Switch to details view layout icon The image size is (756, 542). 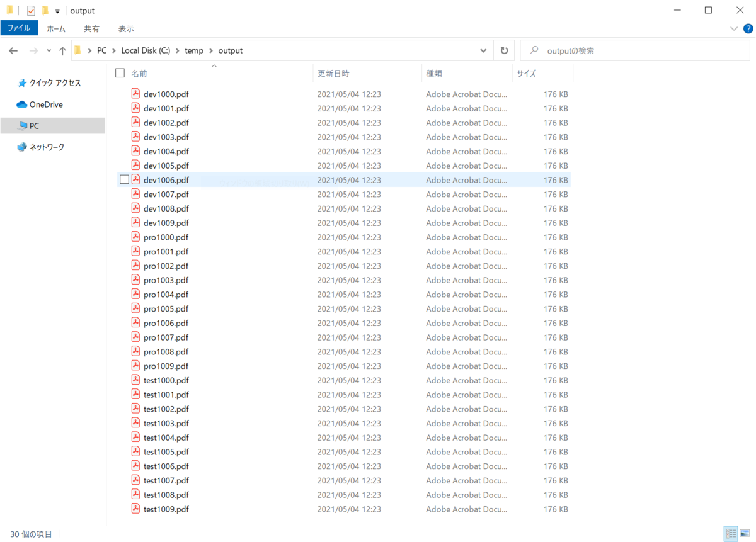(x=731, y=534)
